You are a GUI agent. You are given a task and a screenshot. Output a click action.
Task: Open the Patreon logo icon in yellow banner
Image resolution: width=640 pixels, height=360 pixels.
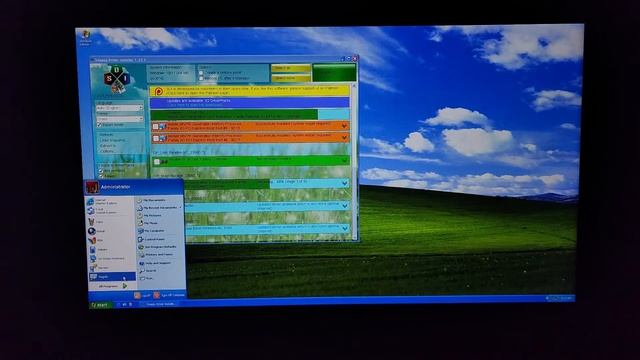[x=159, y=91]
